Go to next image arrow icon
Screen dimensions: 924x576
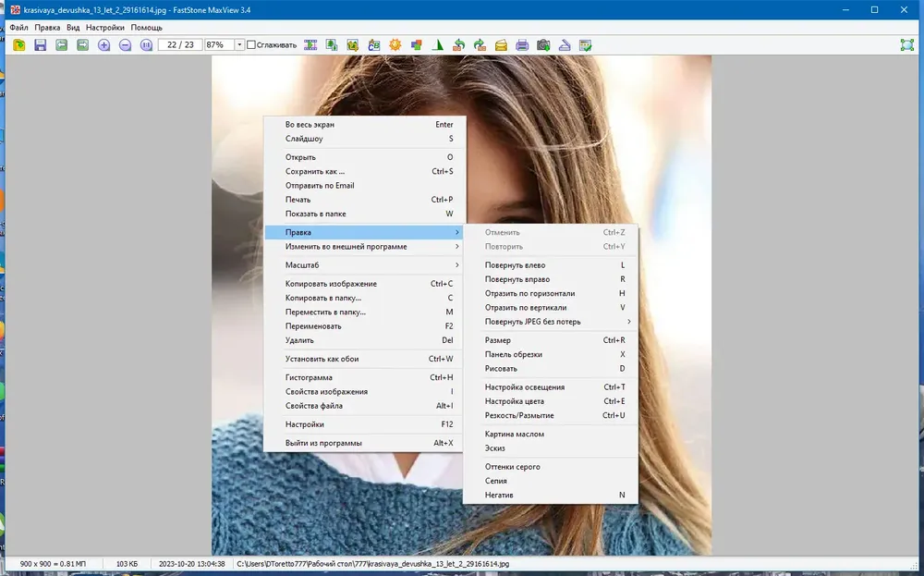(82, 45)
